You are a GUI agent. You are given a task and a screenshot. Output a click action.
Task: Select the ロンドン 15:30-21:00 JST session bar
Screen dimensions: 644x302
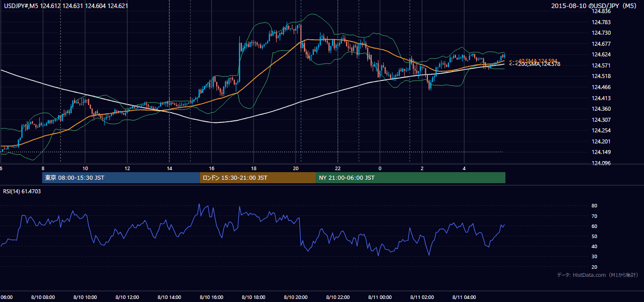258,178
